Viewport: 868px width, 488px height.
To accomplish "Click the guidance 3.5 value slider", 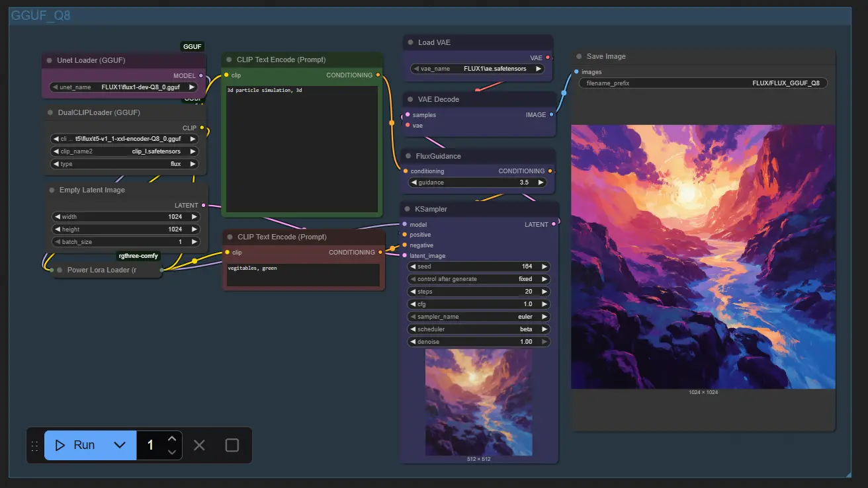I will point(478,183).
